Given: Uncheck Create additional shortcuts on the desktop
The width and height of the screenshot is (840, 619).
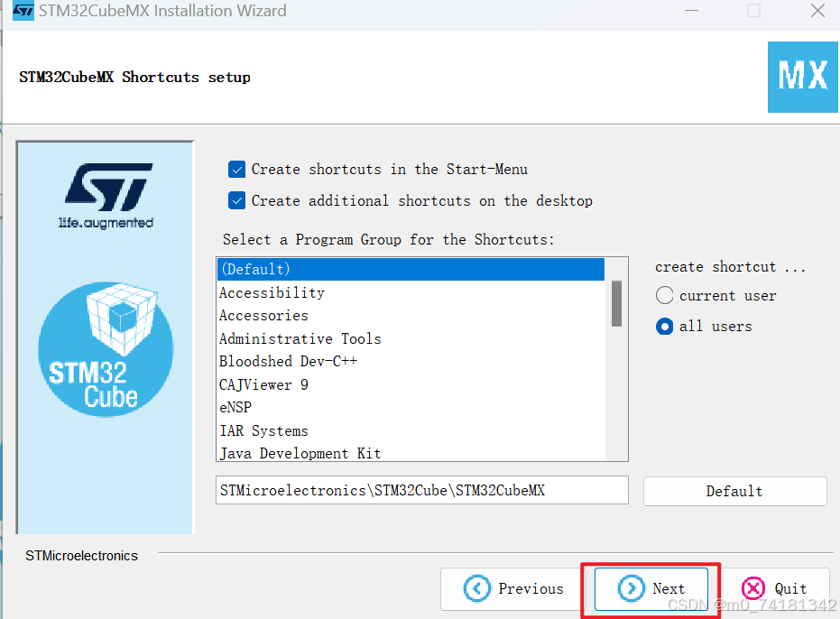Looking at the screenshot, I should pos(236,200).
